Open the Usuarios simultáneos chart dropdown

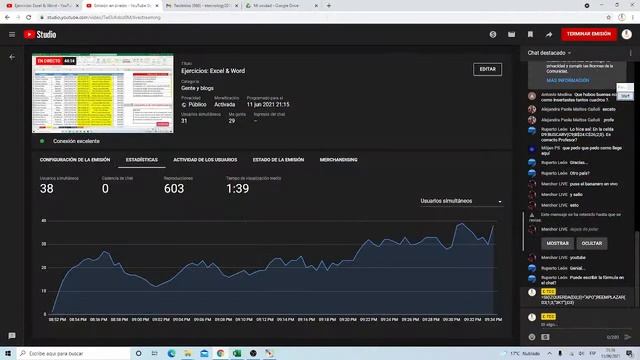coord(461,201)
